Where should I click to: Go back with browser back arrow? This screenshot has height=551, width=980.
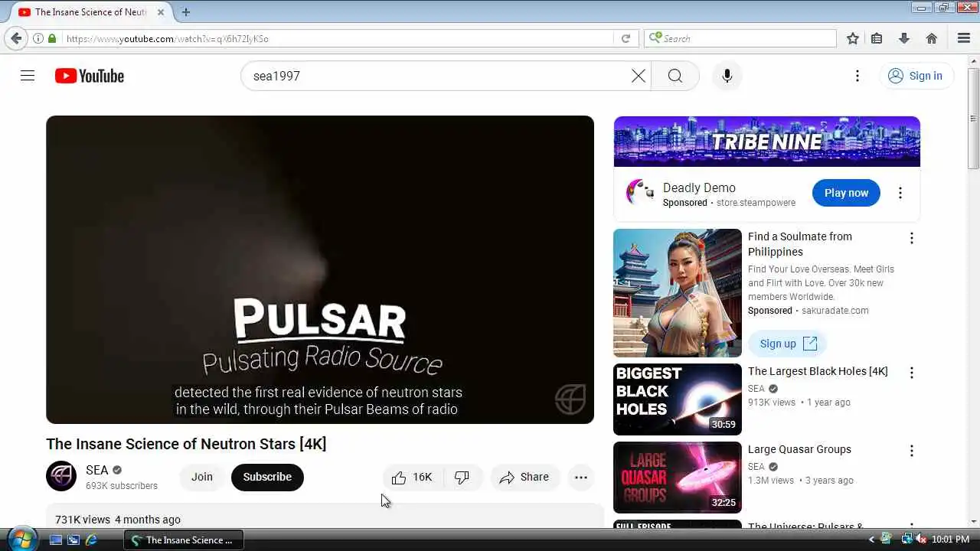[16, 38]
